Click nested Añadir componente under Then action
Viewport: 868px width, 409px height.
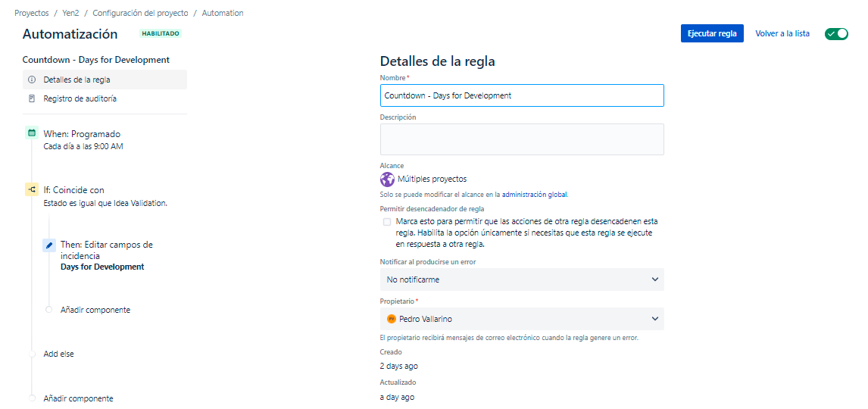[x=95, y=310]
